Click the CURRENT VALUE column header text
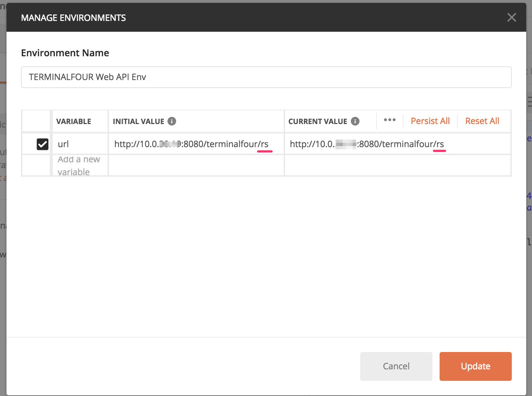532x396 pixels. (x=317, y=122)
